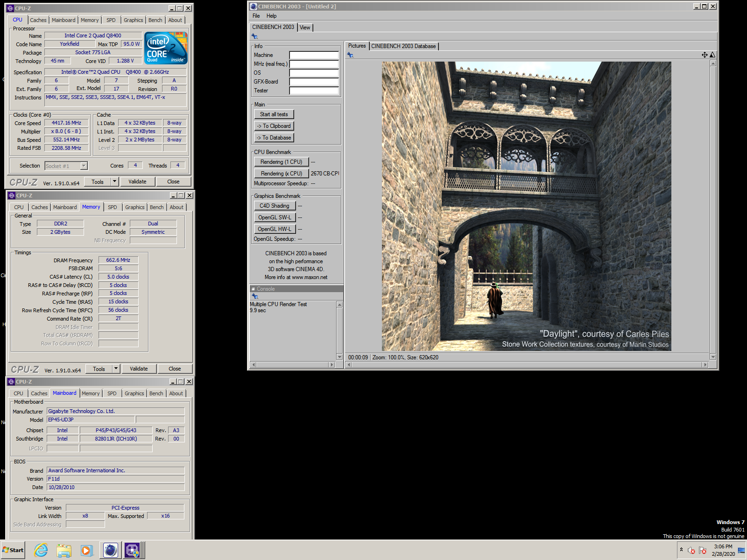Run Rendering (x CPU) benchmark

coord(282,174)
